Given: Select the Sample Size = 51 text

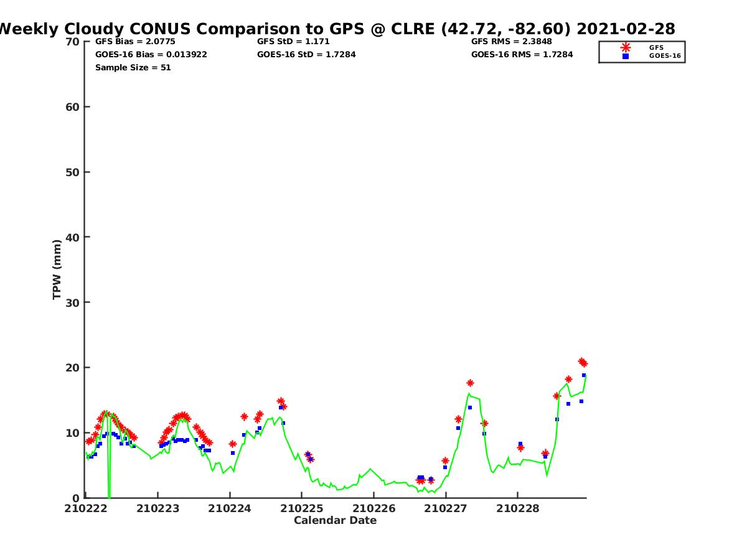Looking at the screenshot, I should [x=133, y=68].
